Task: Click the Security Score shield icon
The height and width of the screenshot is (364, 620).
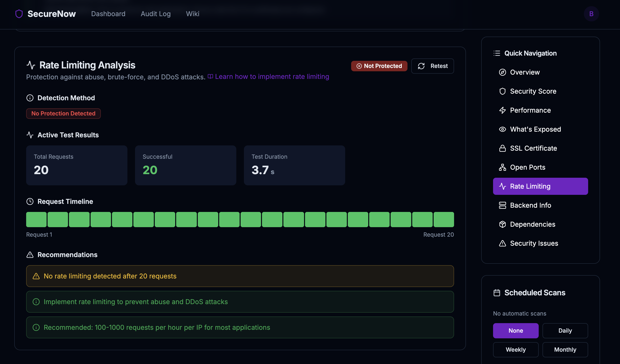Action: pyautogui.click(x=502, y=91)
